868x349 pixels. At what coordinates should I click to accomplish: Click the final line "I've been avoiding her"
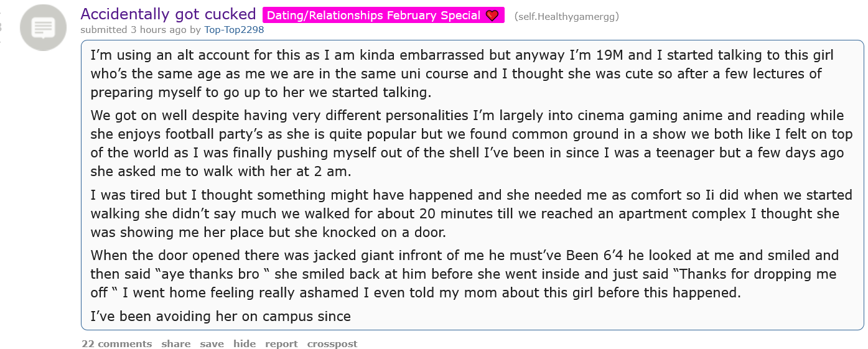(x=220, y=316)
